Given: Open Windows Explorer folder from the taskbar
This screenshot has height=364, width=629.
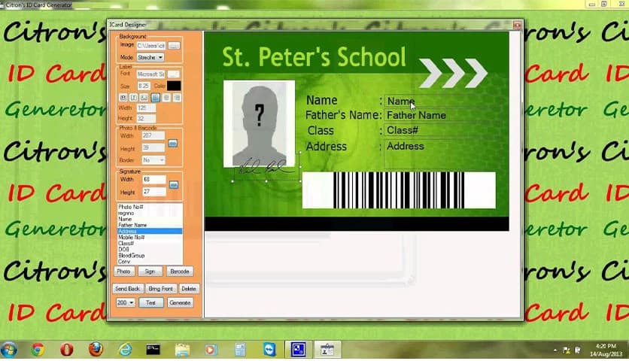Looking at the screenshot, I should click(182, 350).
